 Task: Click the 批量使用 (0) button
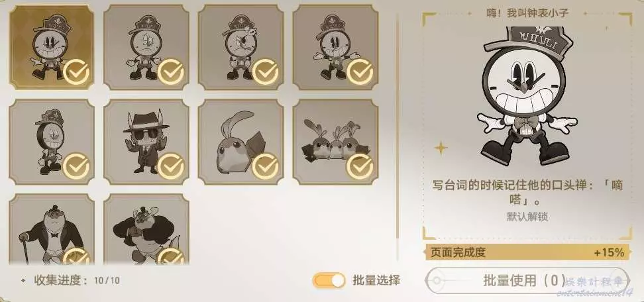click(x=527, y=281)
